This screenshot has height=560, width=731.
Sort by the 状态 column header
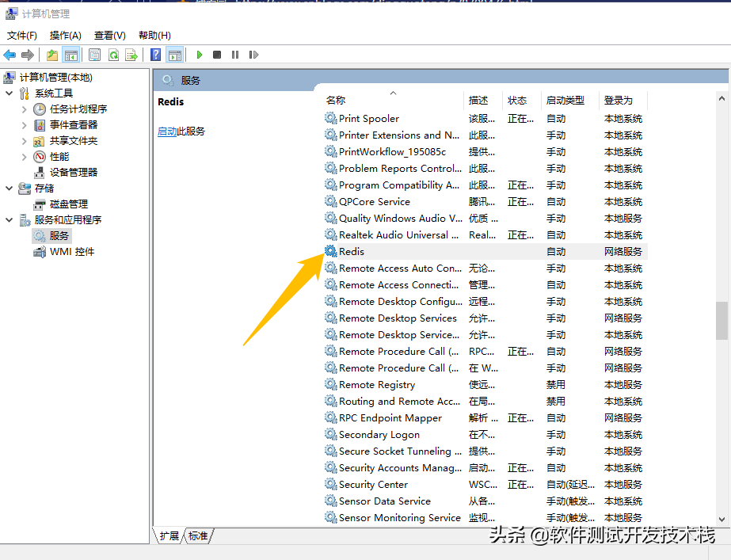pos(522,100)
